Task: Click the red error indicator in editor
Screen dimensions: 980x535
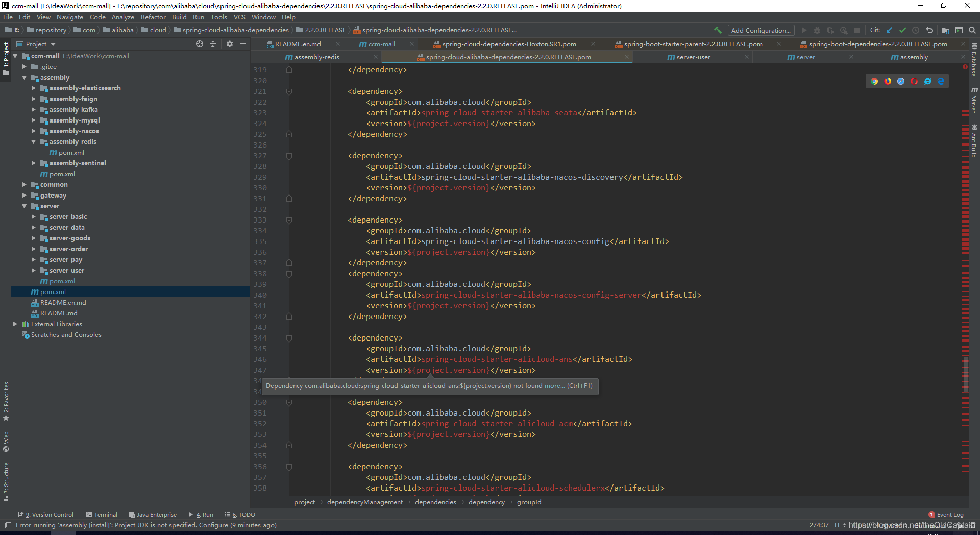Action: point(965,67)
